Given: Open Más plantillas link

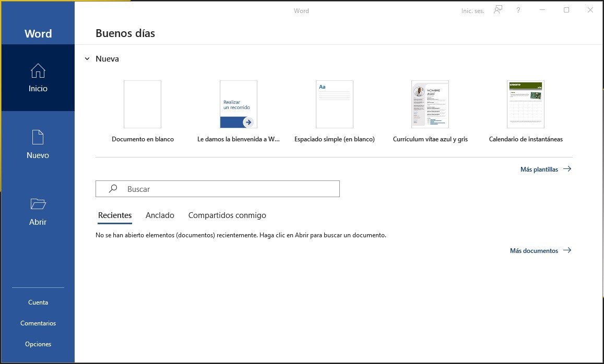Looking at the screenshot, I should tap(539, 169).
